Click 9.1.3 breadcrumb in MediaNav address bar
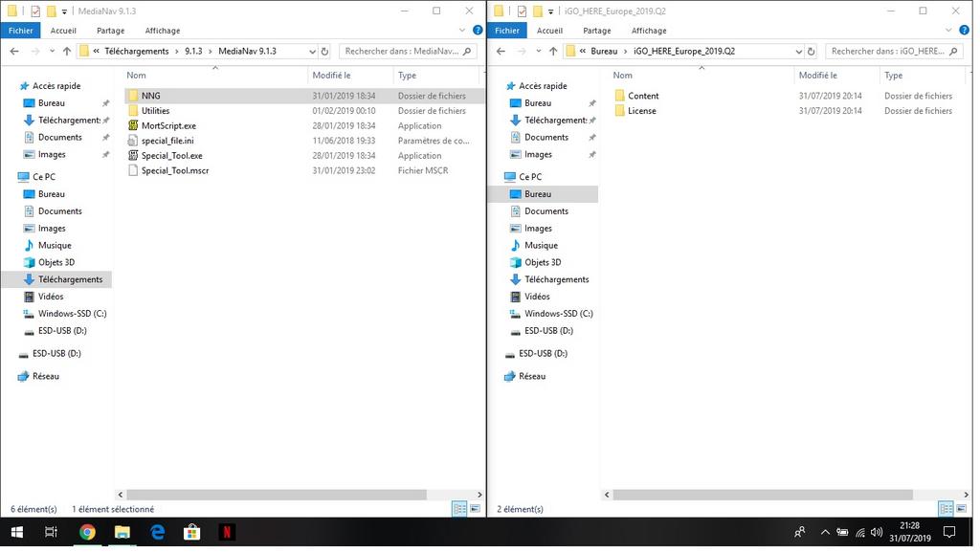 tap(193, 52)
